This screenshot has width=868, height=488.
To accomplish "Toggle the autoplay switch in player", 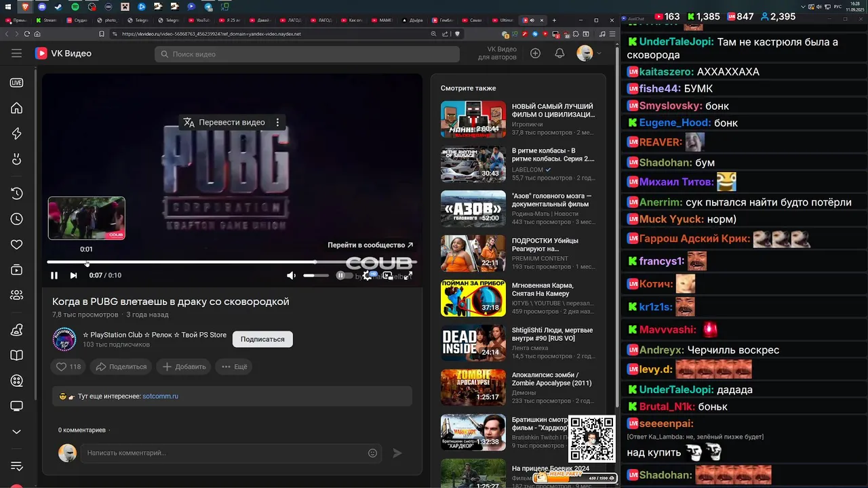I will point(344,275).
